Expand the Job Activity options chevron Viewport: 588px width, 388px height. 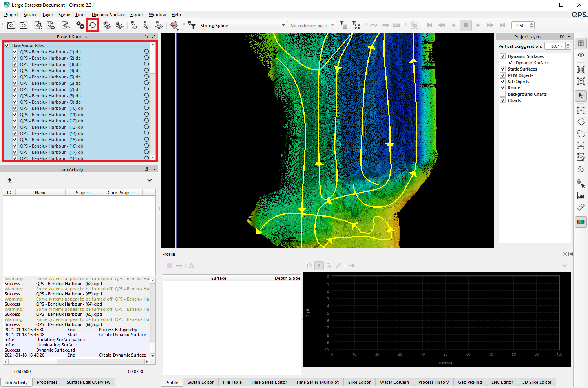pos(150,180)
